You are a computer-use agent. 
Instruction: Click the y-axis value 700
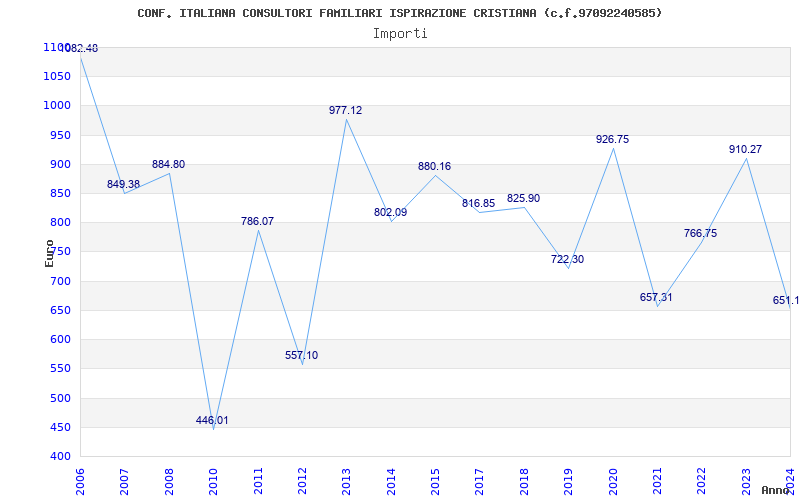[x=60, y=281]
